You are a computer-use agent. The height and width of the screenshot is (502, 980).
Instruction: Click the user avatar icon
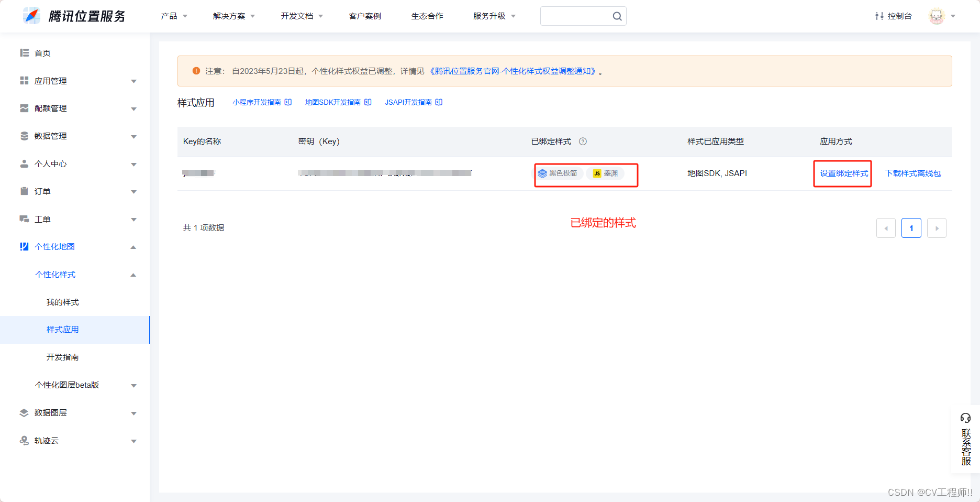(937, 16)
